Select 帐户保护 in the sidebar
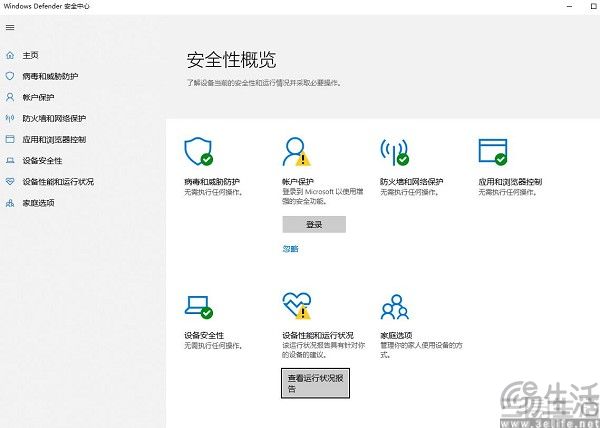 pyautogui.click(x=38, y=97)
